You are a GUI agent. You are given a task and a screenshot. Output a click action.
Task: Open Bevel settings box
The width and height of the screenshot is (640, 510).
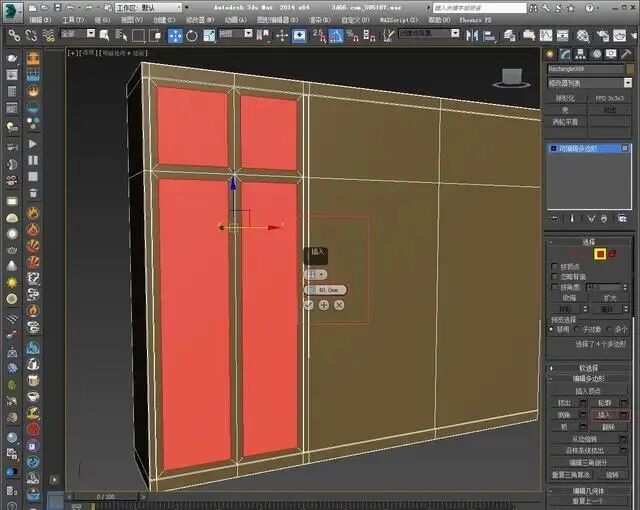tap(583, 415)
